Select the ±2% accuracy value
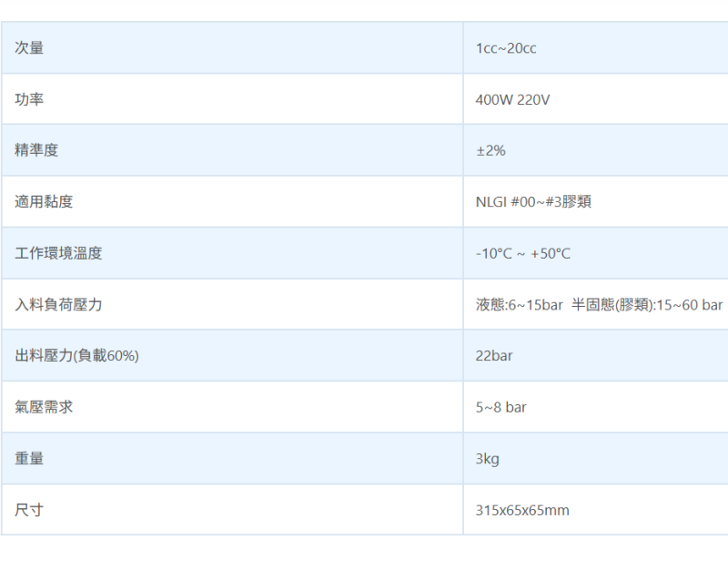This screenshot has height=580, width=728. coord(490,150)
